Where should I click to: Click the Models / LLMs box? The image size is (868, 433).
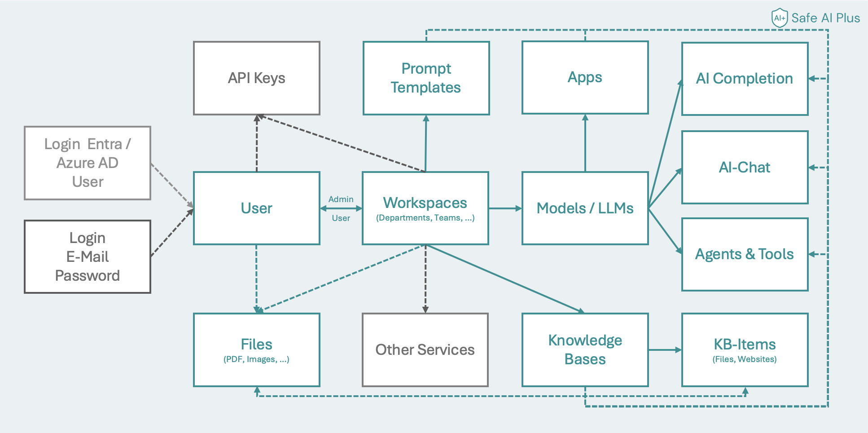coord(585,208)
